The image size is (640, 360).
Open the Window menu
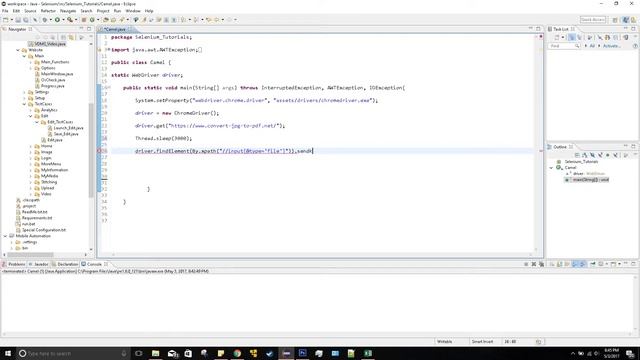[133, 11]
